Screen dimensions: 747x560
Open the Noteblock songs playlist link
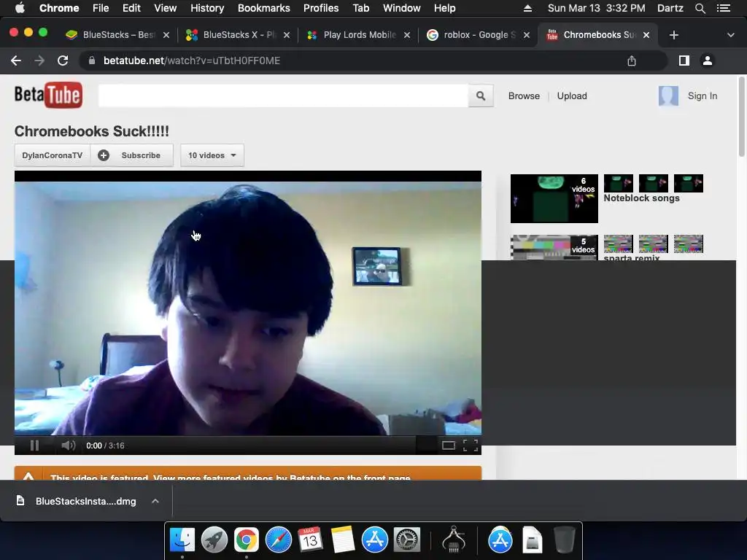pyautogui.click(x=641, y=198)
